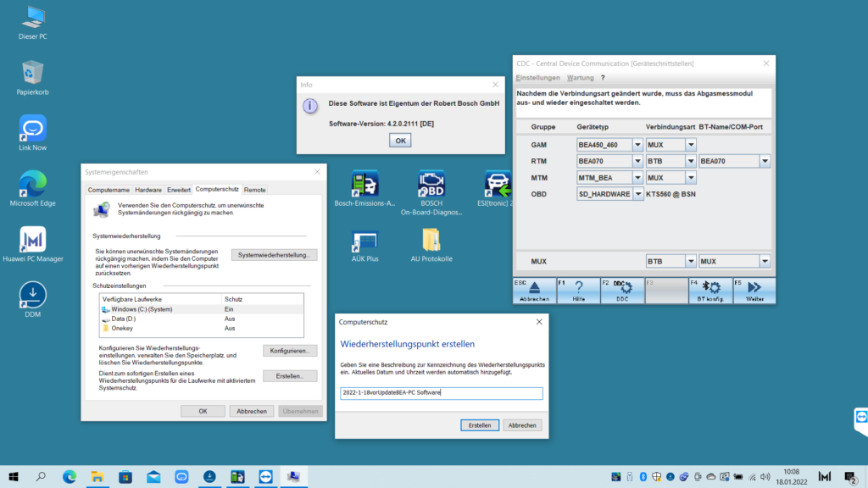Image resolution: width=868 pixels, height=488 pixels.
Task: Expand the MUX row BT-Name dropdown
Action: [765, 261]
